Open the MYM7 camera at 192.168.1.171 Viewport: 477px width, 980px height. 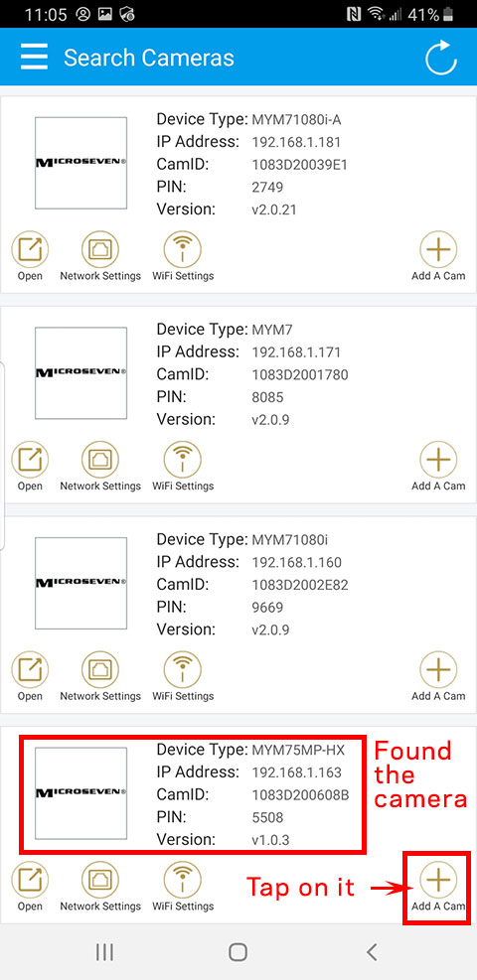coord(30,467)
